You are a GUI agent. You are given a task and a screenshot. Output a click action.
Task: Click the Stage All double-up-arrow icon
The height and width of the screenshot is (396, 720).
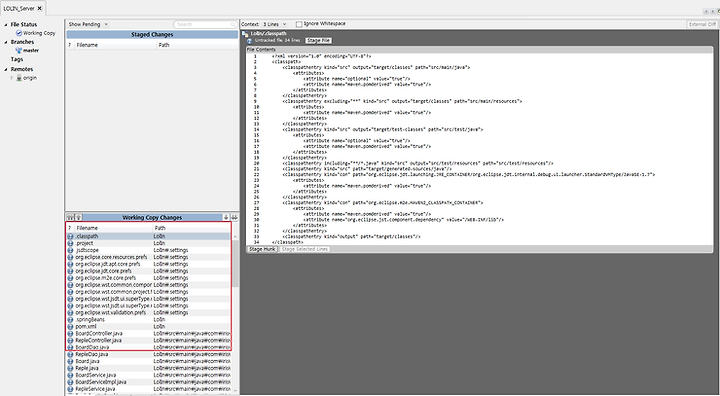[70, 217]
